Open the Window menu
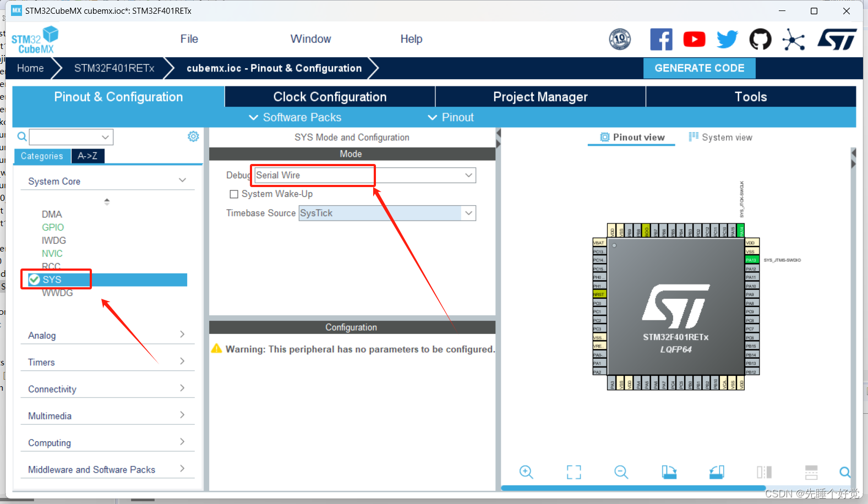 (310, 39)
